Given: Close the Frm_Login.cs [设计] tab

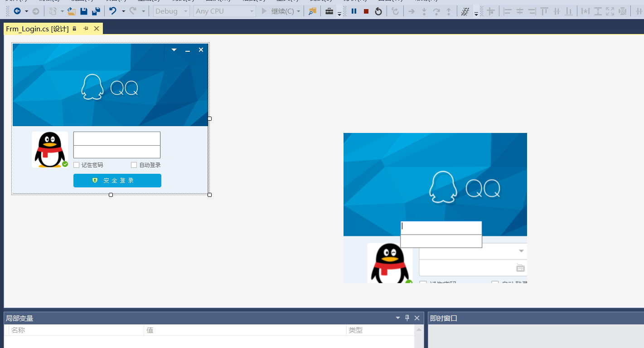Looking at the screenshot, I should pos(97,29).
